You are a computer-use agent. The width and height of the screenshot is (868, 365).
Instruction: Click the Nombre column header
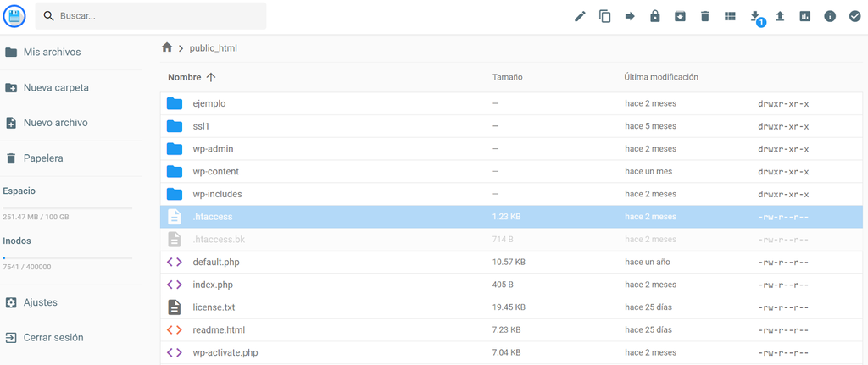point(184,77)
